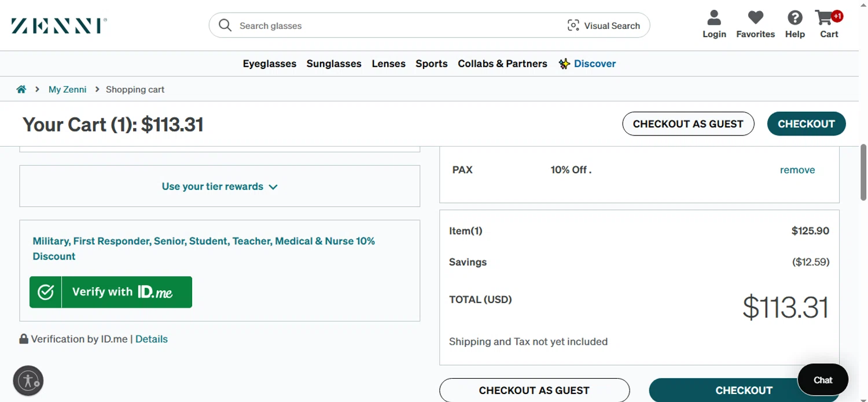The image size is (868, 402).
Task: Click top CHECKOUT AS GUEST button
Action: 688,124
